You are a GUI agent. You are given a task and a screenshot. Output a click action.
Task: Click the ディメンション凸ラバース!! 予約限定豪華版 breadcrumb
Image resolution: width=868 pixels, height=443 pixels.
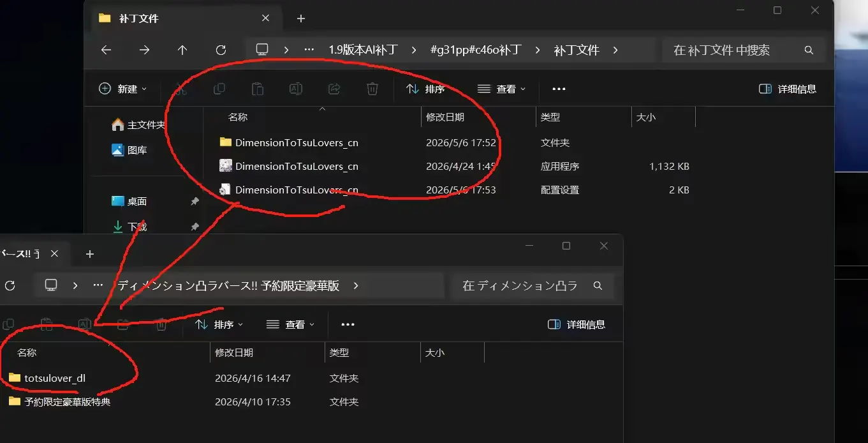click(x=228, y=285)
